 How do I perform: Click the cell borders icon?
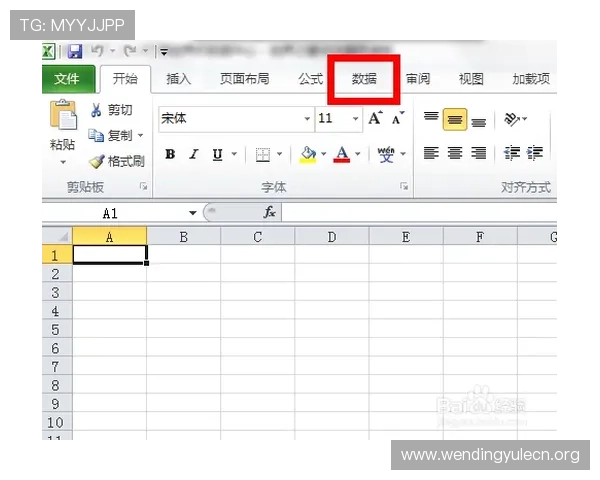tap(263, 154)
